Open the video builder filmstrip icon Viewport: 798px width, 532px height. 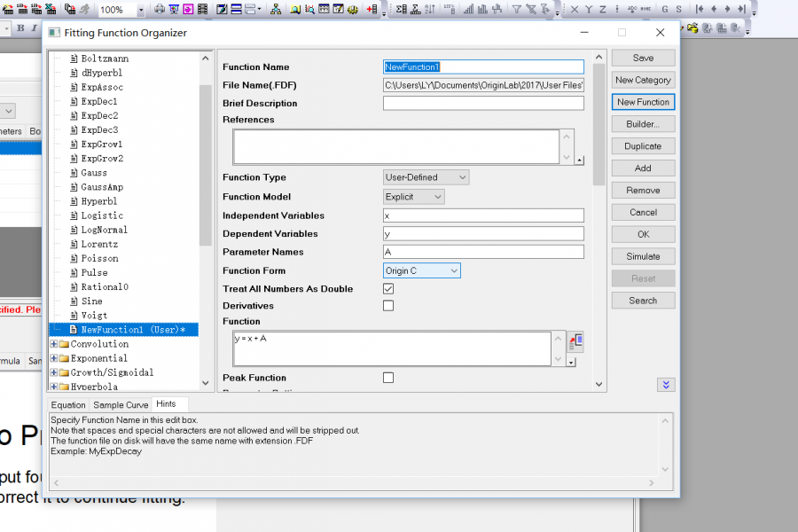pyautogui.click(x=202, y=9)
